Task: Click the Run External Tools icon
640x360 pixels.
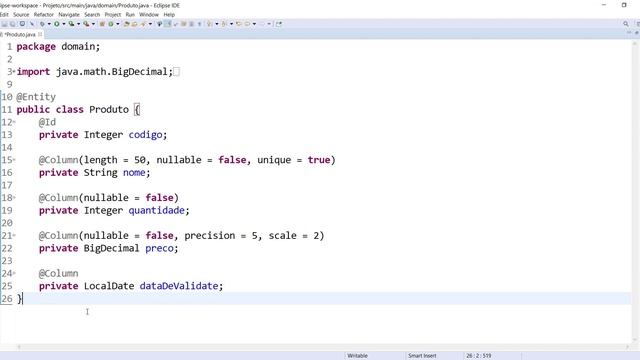Action: [x=86, y=24]
